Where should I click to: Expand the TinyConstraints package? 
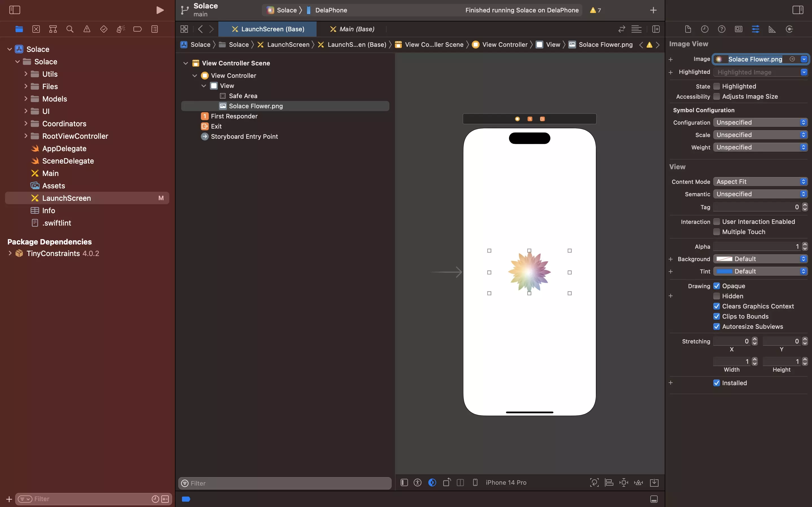10,253
